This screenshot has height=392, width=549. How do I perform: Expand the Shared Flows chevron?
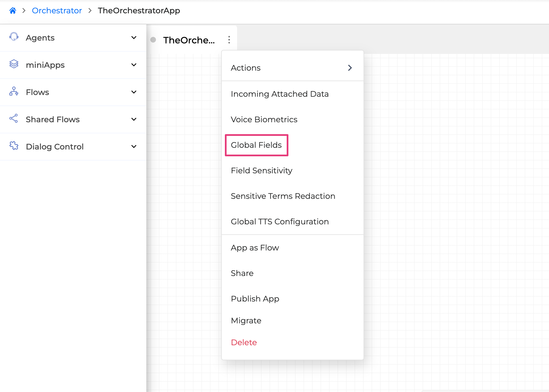click(134, 119)
